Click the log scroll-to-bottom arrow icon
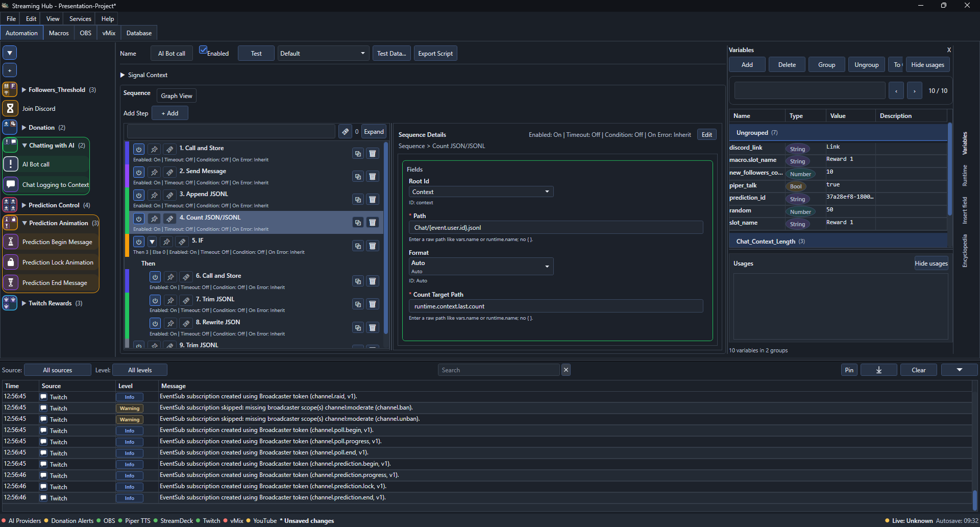This screenshot has height=527, width=980. tap(879, 370)
